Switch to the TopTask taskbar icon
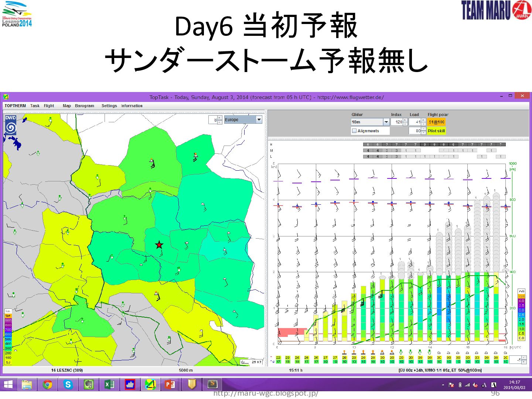Image resolution: width=532 pixels, height=399 pixels. click(x=150, y=384)
